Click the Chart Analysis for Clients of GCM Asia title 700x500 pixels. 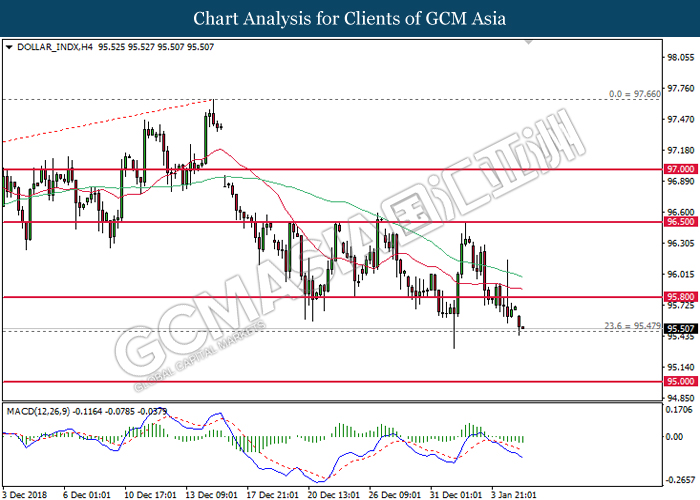point(350,19)
